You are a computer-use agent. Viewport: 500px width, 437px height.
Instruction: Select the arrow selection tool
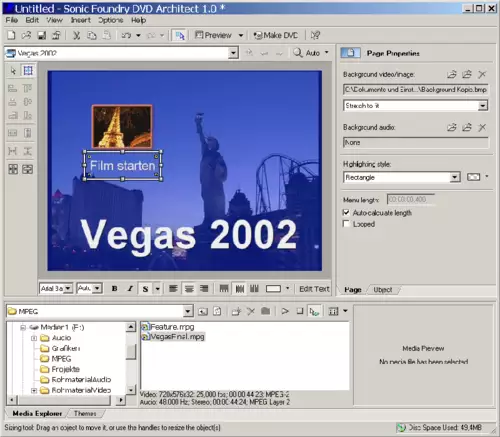click(13, 71)
